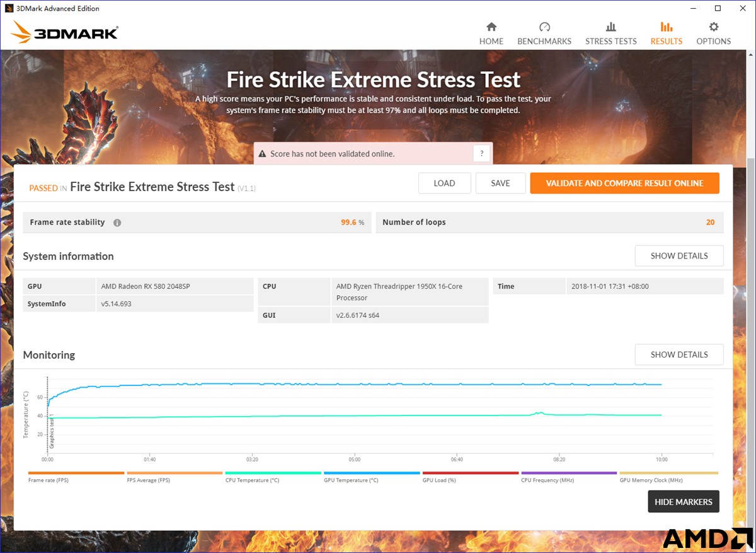Image resolution: width=756 pixels, height=553 pixels.
Task: Click the Frame rate stability info icon
Action: tap(117, 223)
